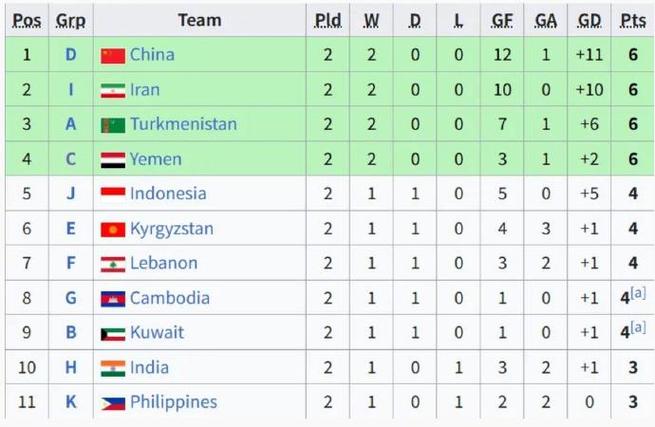This screenshot has height=427, width=655.
Task: Click the Philippines flag icon
Action: click(112, 402)
